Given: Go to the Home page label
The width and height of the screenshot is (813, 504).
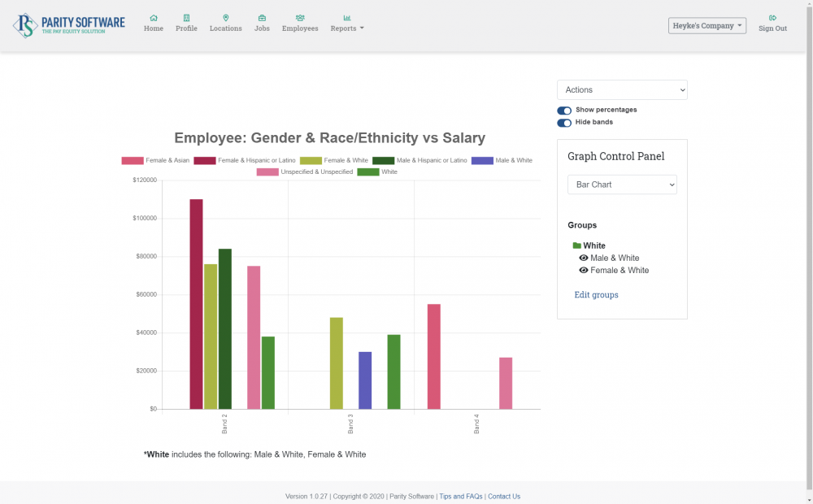Looking at the screenshot, I should click(x=154, y=28).
